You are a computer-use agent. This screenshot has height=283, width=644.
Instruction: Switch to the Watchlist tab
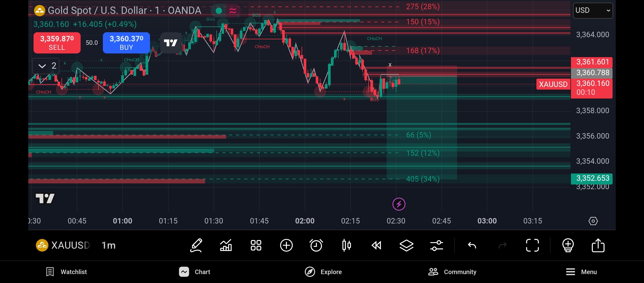coord(66,272)
